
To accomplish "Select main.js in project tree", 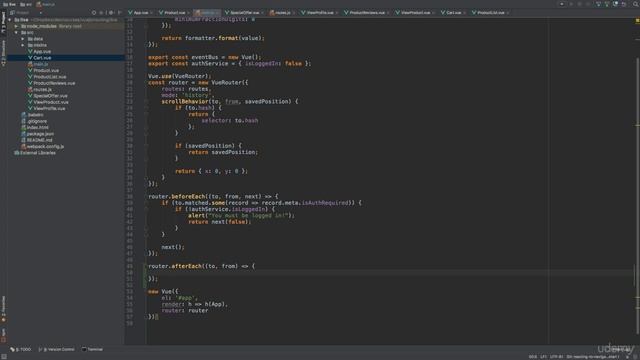I will coord(38,64).
